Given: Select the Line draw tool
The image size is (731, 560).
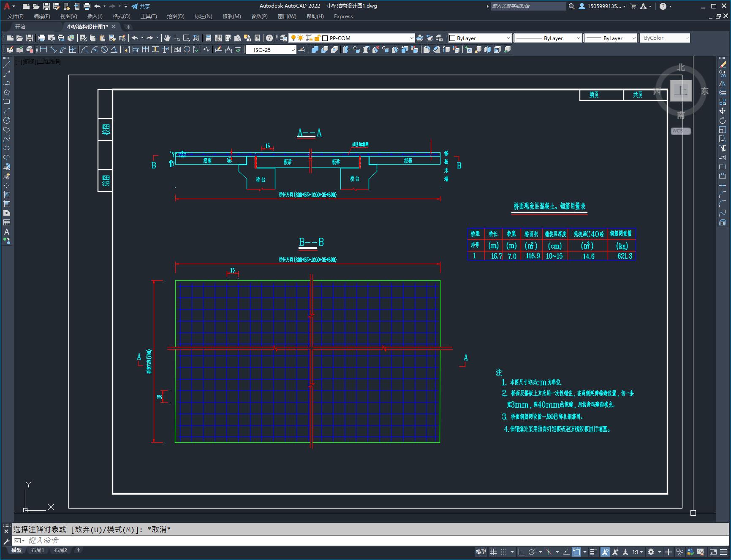Looking at the screenshot, I should pos(7,65).
